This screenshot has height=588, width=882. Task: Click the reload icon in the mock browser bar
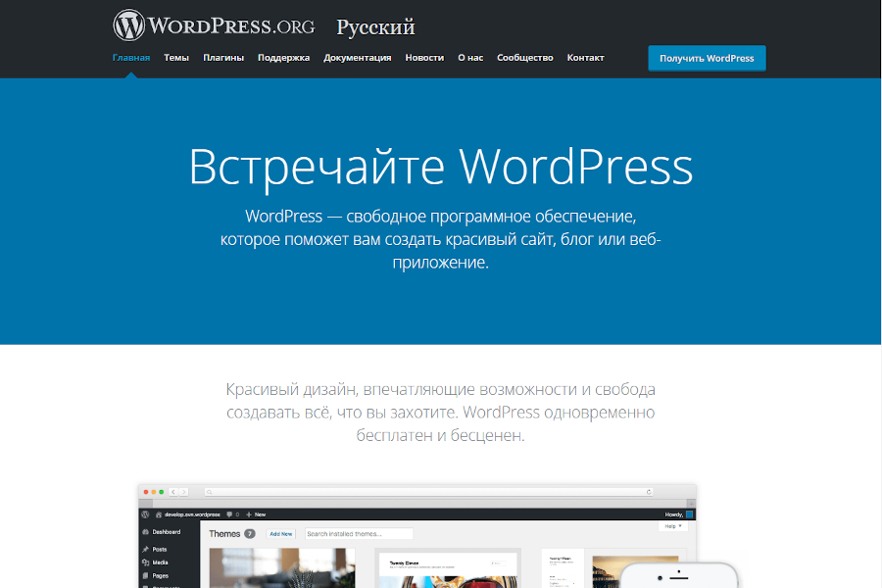(x=649, y=491)
